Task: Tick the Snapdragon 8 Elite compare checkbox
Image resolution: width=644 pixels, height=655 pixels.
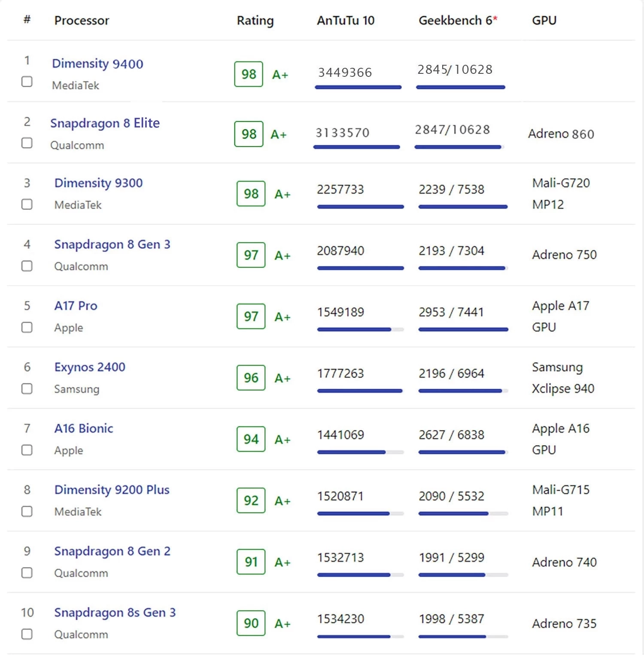Action: [x=27, y=143]
